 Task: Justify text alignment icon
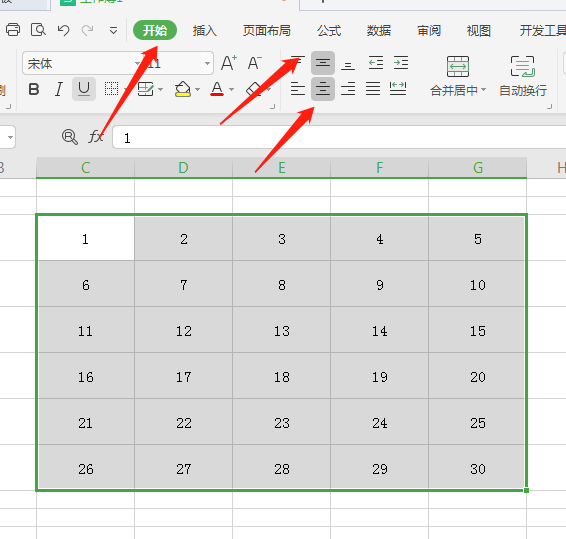(x=373, y=89)
